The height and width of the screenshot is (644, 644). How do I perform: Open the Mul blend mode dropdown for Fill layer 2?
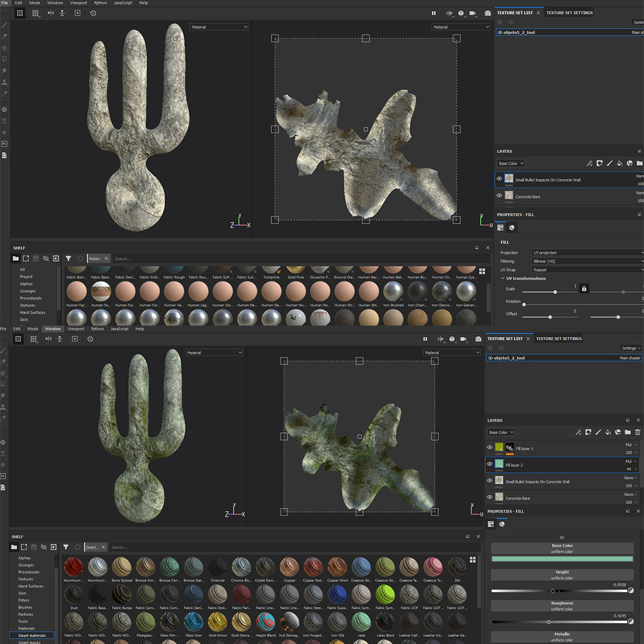(x=631, y=461)
